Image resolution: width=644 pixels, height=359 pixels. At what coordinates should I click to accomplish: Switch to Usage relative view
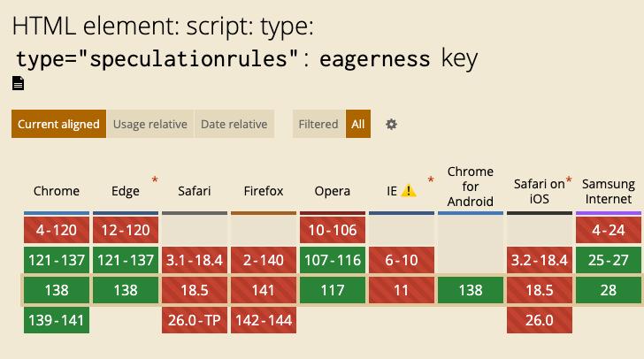click(x=149, y=125)
